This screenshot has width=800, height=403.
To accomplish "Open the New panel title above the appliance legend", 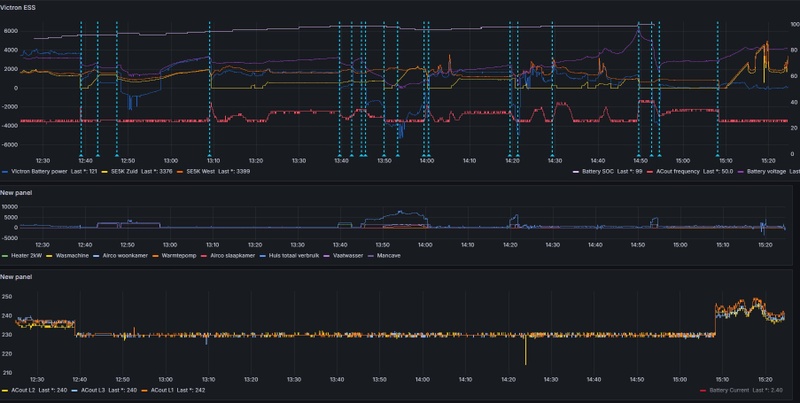I will coord(16,193).
